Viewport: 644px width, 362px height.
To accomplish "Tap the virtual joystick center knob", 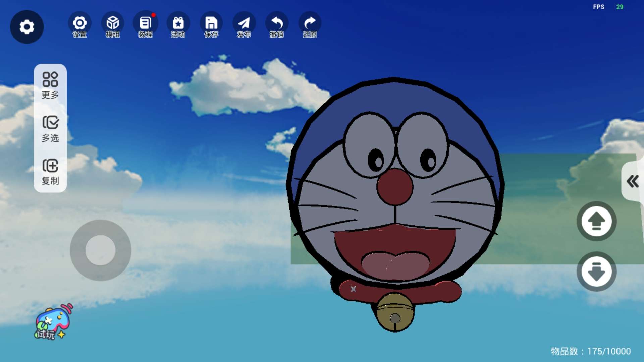I will coord(100,250).
